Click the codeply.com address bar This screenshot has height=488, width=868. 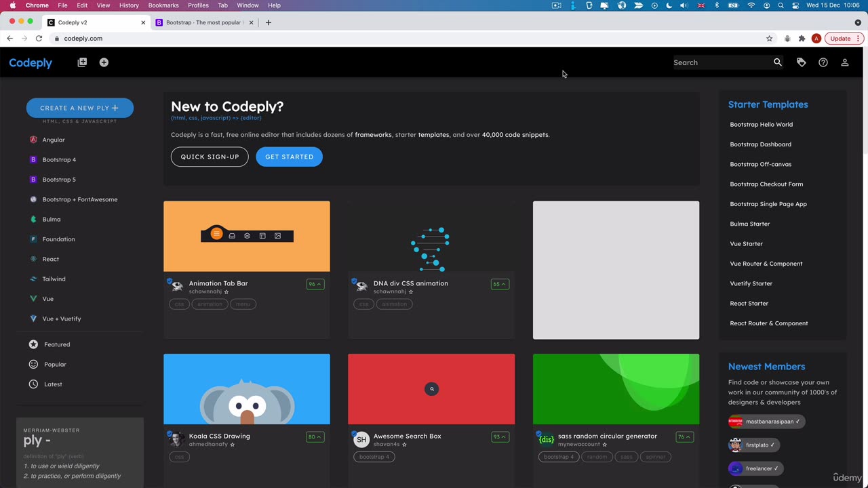tap(407, 39)
